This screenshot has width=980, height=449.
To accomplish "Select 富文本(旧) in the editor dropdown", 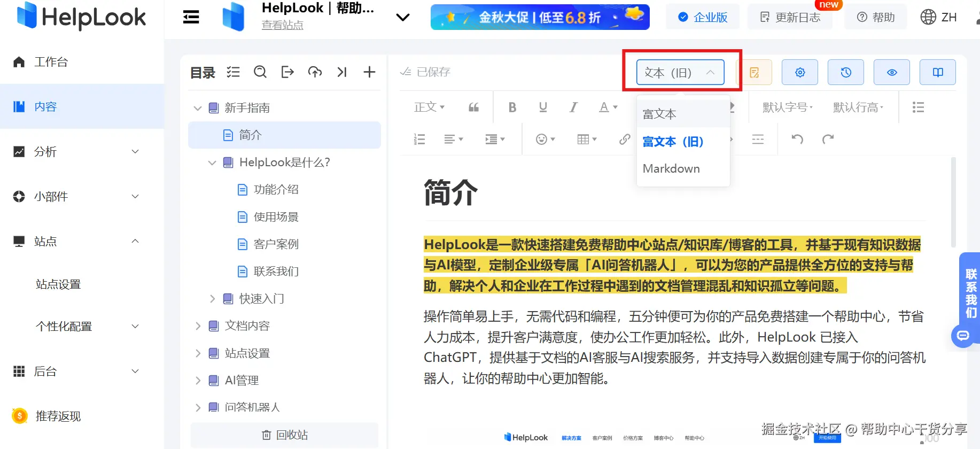I will (x=683, y=142).
